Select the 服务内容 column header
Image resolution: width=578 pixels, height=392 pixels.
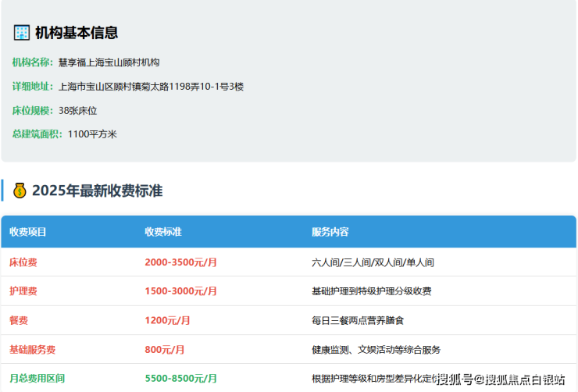(x=330, y=232)
